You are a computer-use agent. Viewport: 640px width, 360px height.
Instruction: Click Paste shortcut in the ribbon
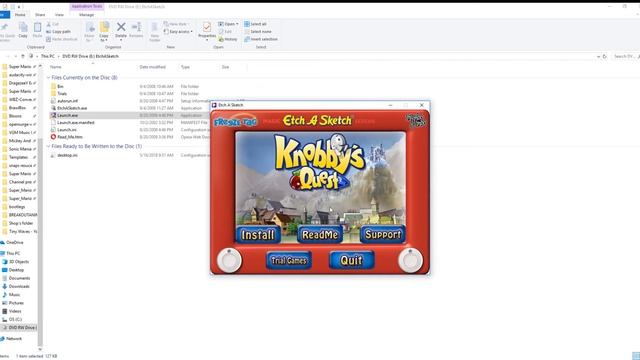(x=62, y=39)
